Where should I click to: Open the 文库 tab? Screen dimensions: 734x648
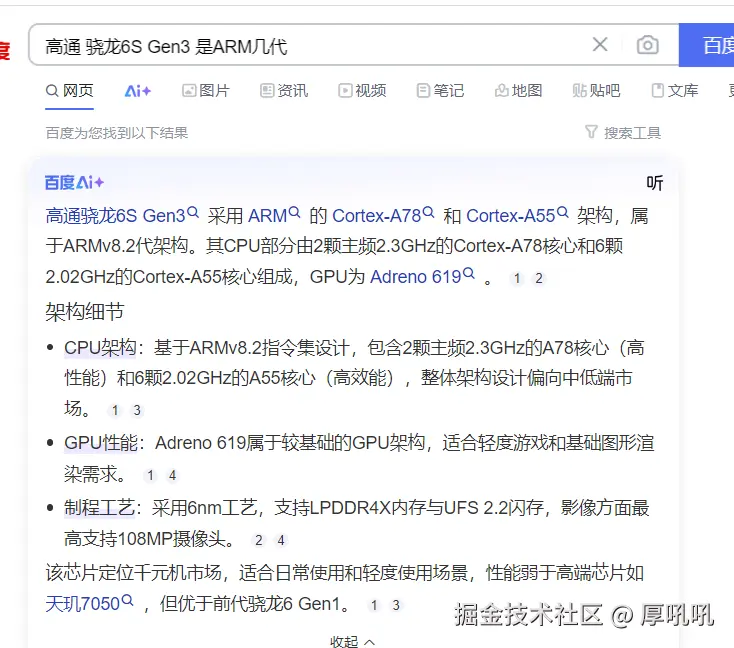[x=675, y=90]
